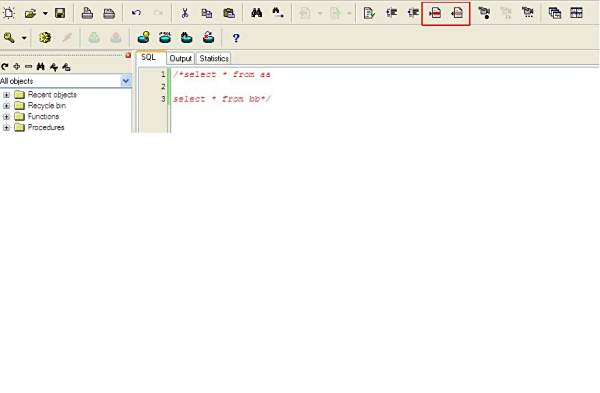Click line 2 in the SQL editor
Viewport: 600px width, 393px height.
pyautogui.click(x=383, y=86)
